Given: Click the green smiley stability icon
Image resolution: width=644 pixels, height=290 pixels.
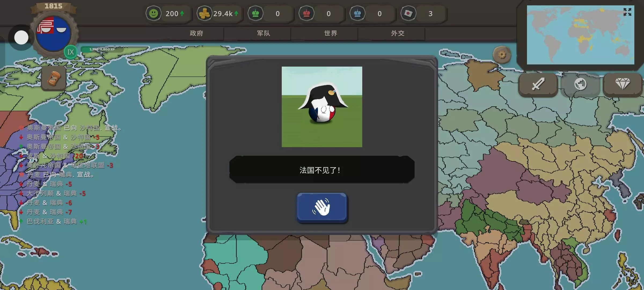Looking at the screenshot, I should [x=153, y=13].
